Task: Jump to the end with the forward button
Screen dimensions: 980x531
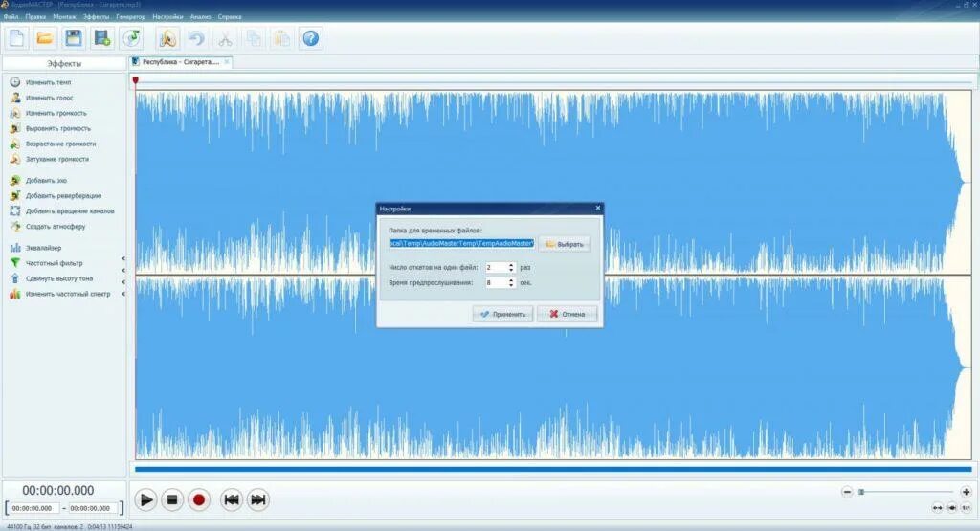Action: 258,499
